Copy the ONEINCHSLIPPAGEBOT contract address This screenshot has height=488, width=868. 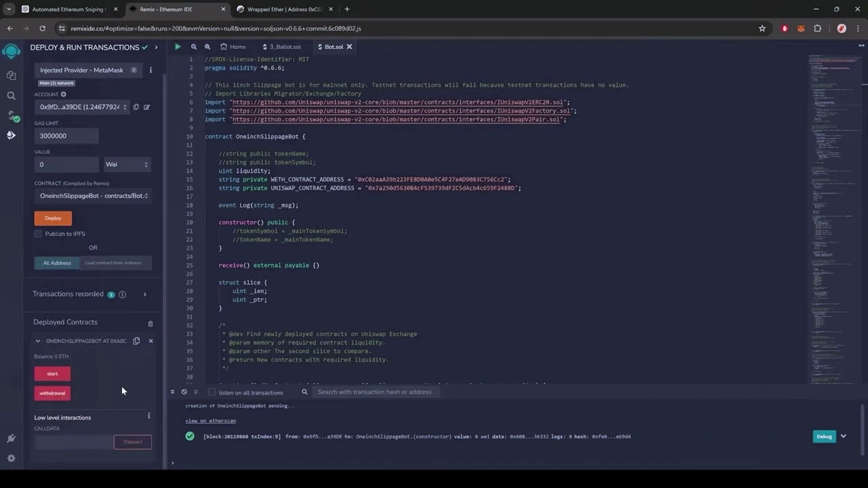[136, 341]
